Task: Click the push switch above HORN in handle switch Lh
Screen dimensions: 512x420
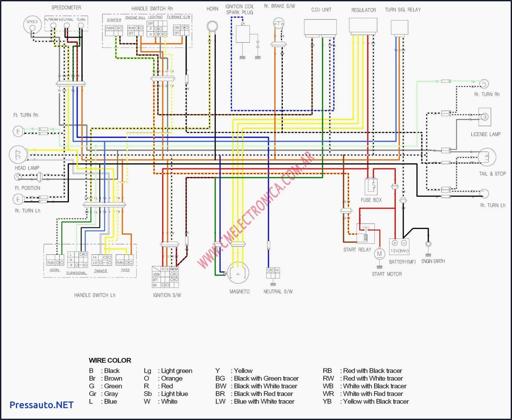Action: 55,260
